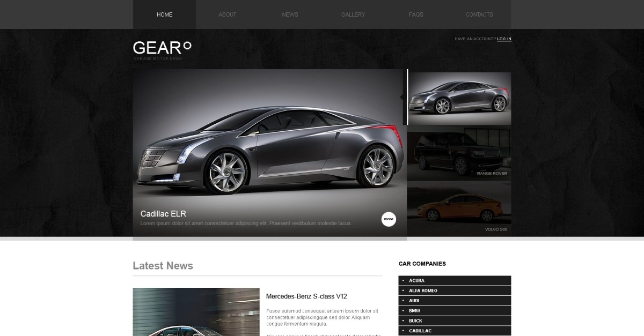644x336 pixels.
Task: Open the Gallery menu item
Action: tap(353, 14)
